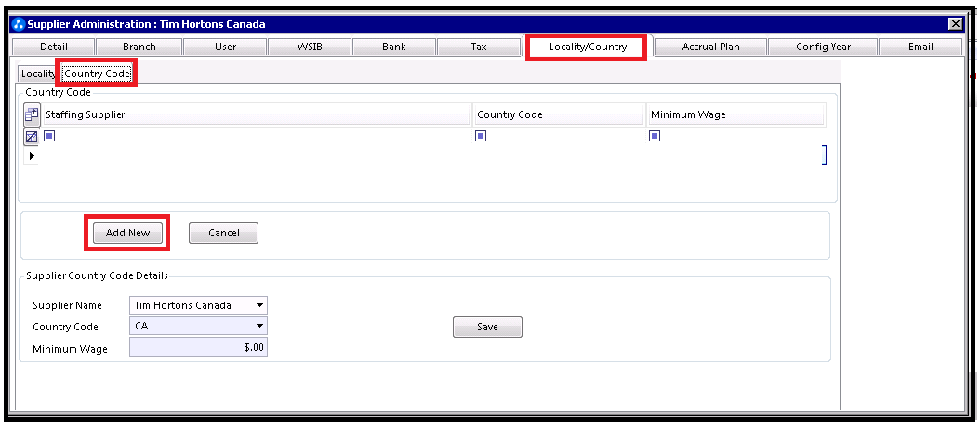This screenshot has height=430, width=980.
Task: Open Country Code column filter operator
Action: point(481,136)
